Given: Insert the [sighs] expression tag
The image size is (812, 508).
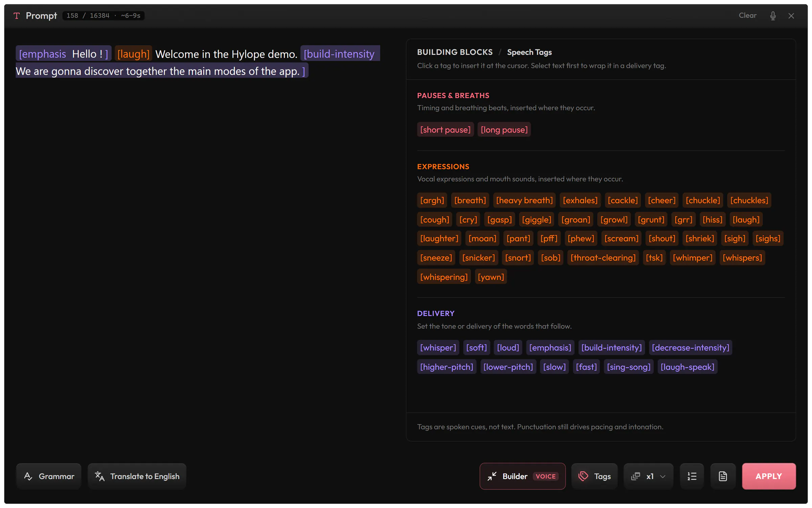Looking at the screenshot, I should pyautogui.click(x=768, y=238).
